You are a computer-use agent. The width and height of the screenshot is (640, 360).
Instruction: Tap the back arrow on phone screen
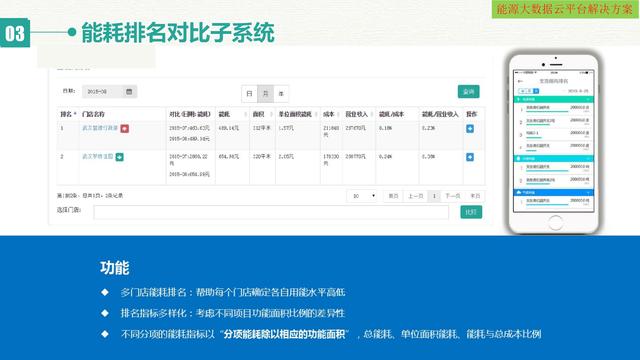(x=520, y=81)
